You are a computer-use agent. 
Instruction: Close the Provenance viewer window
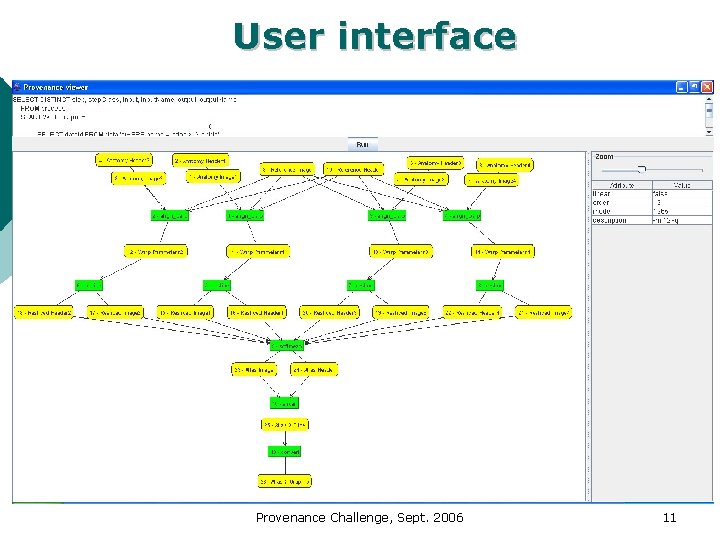click(707, 87)
